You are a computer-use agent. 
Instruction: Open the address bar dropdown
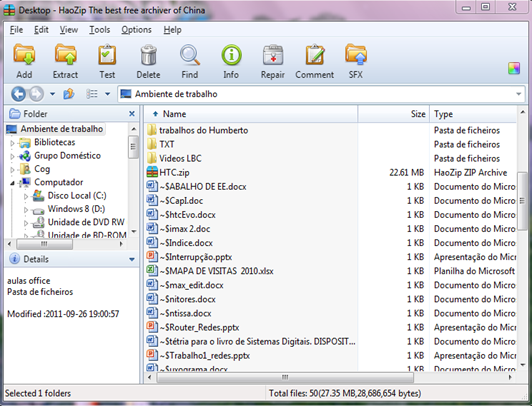pyautogui.click(x=518, y=94)
